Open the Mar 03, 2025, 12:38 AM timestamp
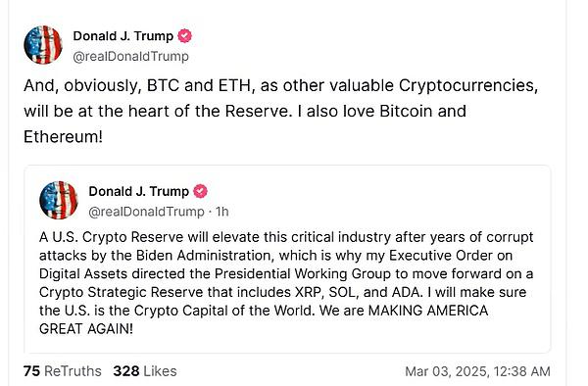This screenshot has height=386, width=588. click(478, 371)
